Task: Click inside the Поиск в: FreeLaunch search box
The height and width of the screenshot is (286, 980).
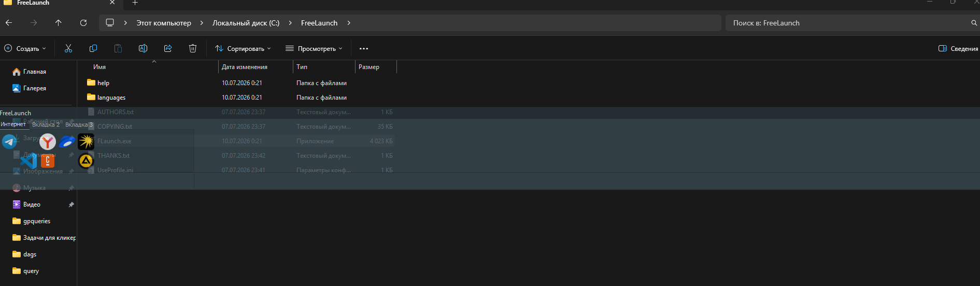Action: pos(849,23)
